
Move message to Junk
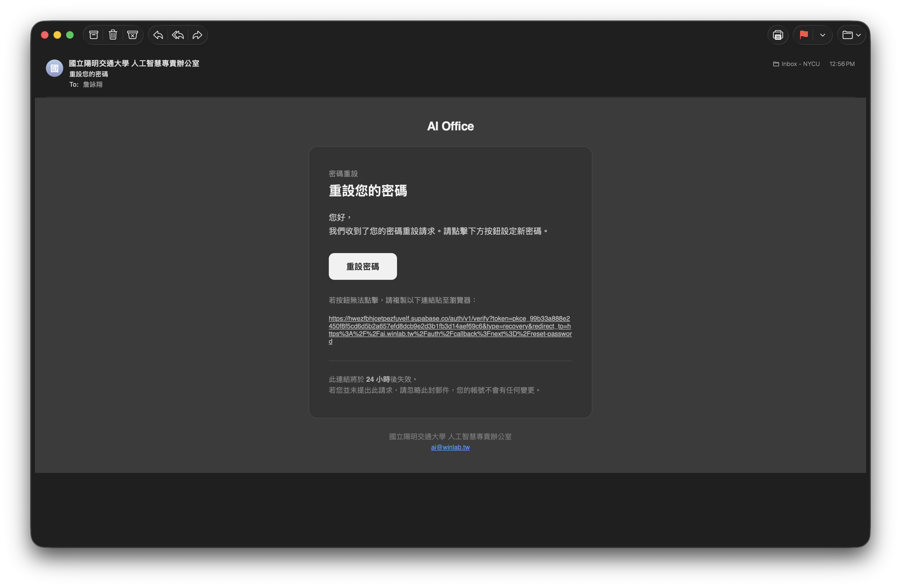pos(133,35)
